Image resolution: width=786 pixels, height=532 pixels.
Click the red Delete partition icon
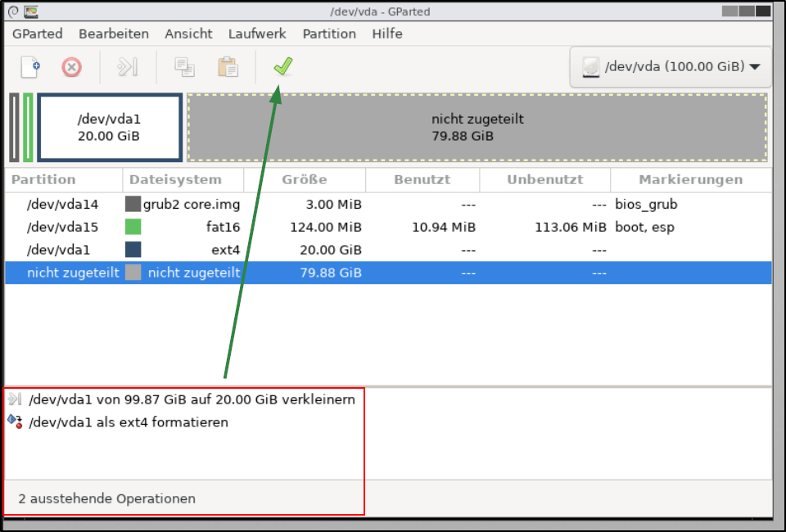(71, 67)
